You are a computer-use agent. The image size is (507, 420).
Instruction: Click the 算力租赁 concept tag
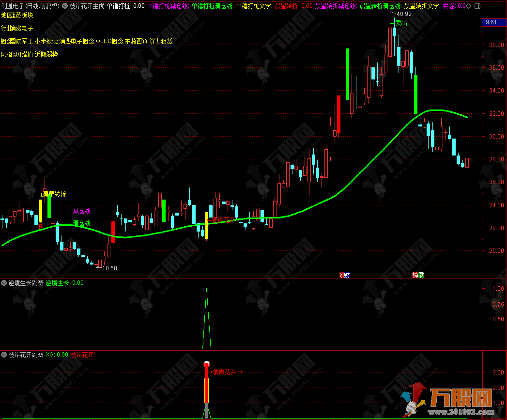161,41
